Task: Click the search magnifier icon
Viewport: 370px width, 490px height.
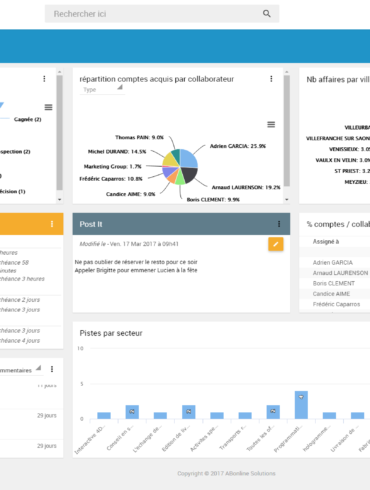Action: click(267, 14)
